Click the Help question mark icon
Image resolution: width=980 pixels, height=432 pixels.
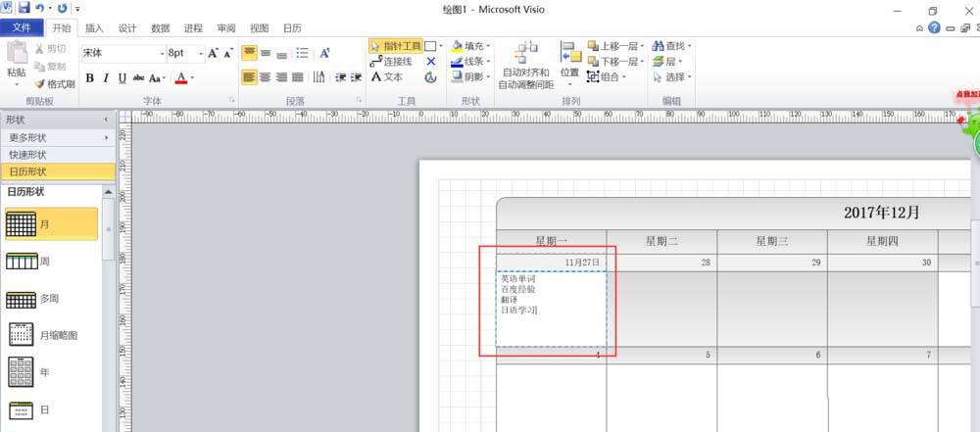pyautogui.click(x=934, y=27)
